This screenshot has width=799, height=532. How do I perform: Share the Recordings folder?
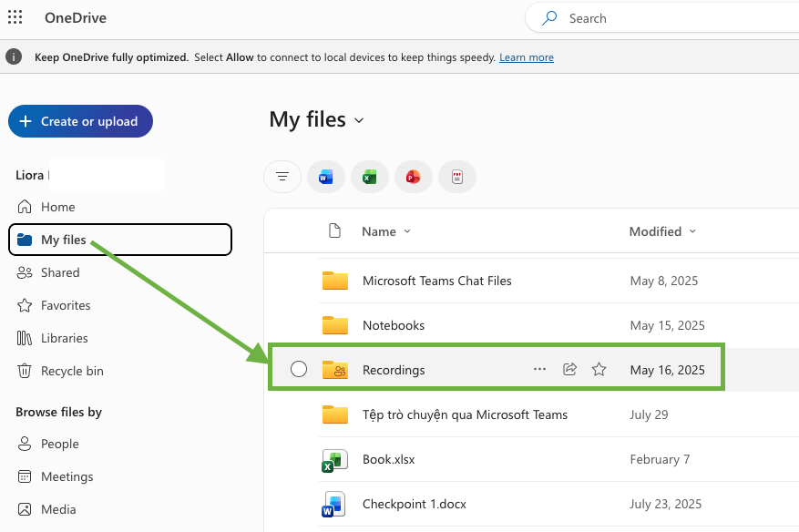tap(569, 370)
